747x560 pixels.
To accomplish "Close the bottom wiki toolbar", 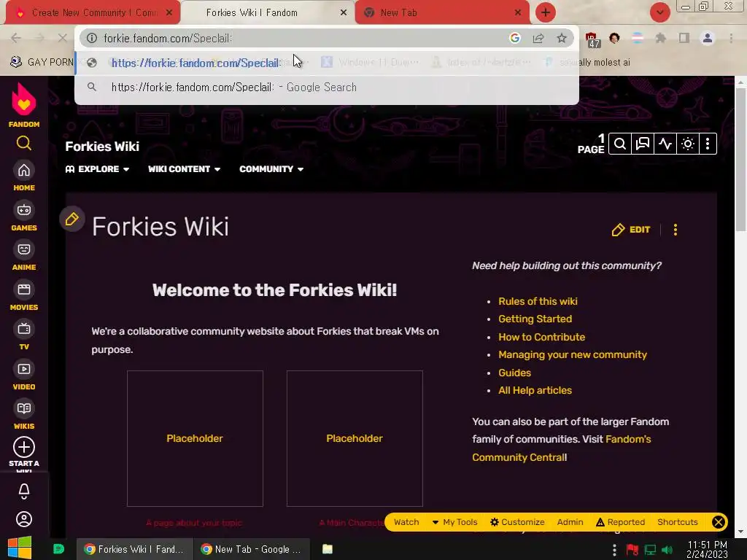I will coord(719,522).
